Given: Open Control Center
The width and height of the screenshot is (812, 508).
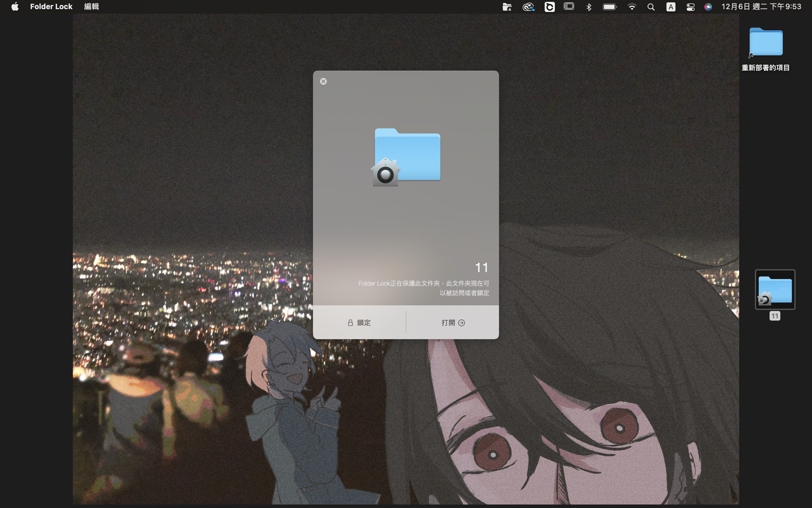Looking at the screenshot, I should pyautogui.click(x=691, y=7).
